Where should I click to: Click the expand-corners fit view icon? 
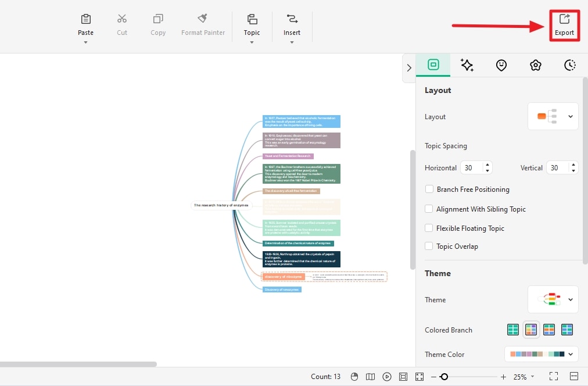point(420,377)
